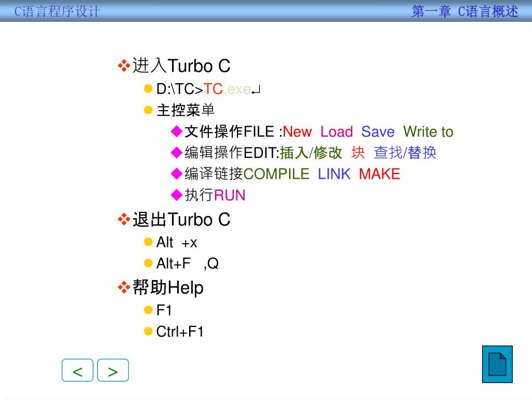Select the heading text 进入Turbo C
Screen dimensions: 532x399
pyautogui.click(x=181, y=65)
